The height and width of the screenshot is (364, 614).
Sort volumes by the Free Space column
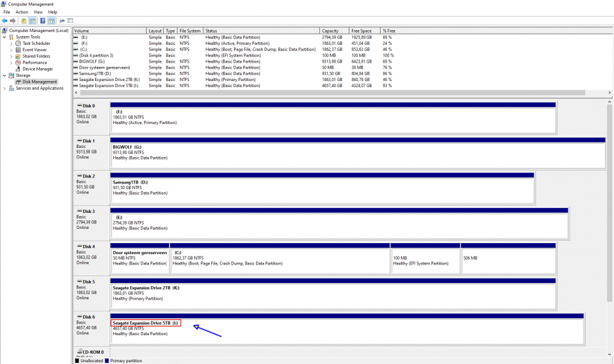[362, 30]
